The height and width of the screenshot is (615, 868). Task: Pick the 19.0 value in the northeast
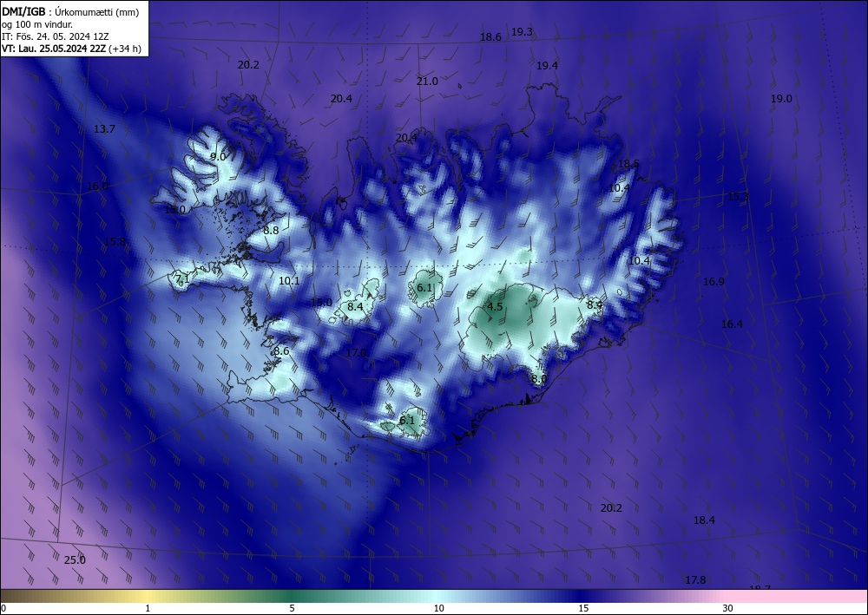[781, 99]
